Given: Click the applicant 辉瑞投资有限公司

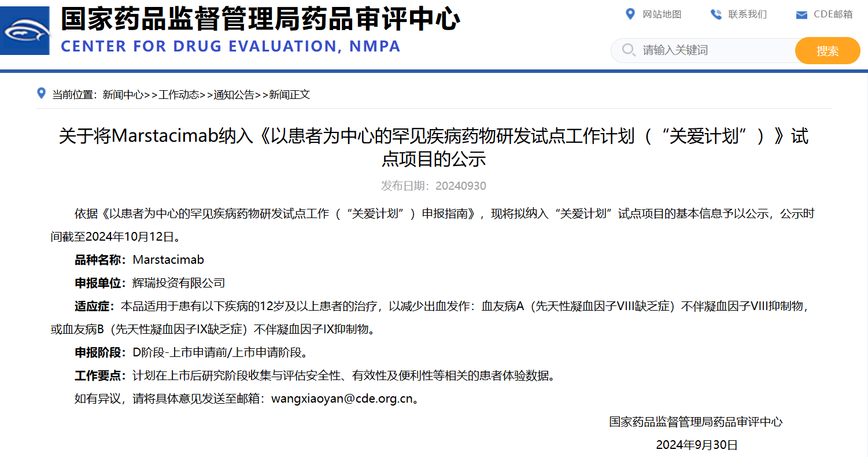Looking at the screenshot, I should (x=179, y=283).
